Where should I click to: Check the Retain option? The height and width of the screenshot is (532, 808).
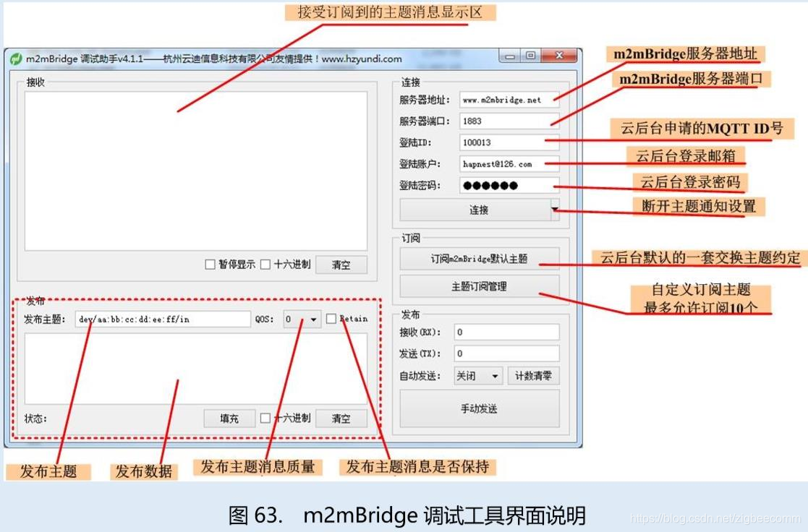click(331, 319)
